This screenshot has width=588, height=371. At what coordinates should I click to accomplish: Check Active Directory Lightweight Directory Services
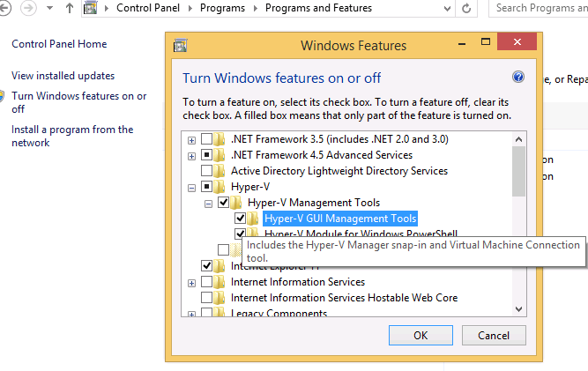206,170
